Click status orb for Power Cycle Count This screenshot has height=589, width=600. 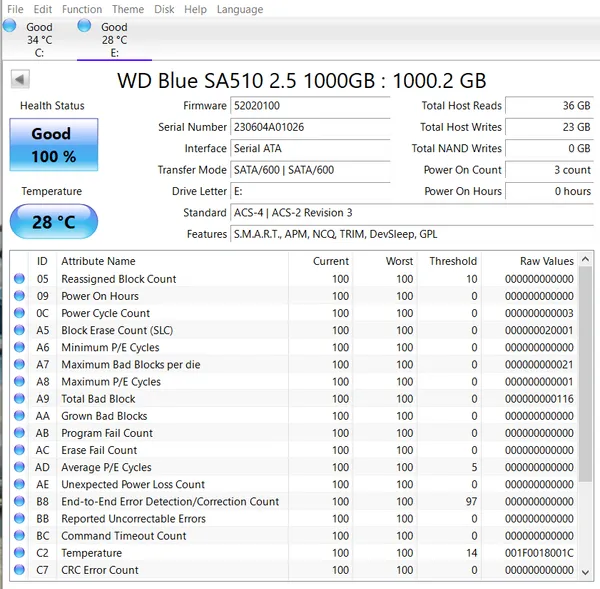[x=19, y=313]
